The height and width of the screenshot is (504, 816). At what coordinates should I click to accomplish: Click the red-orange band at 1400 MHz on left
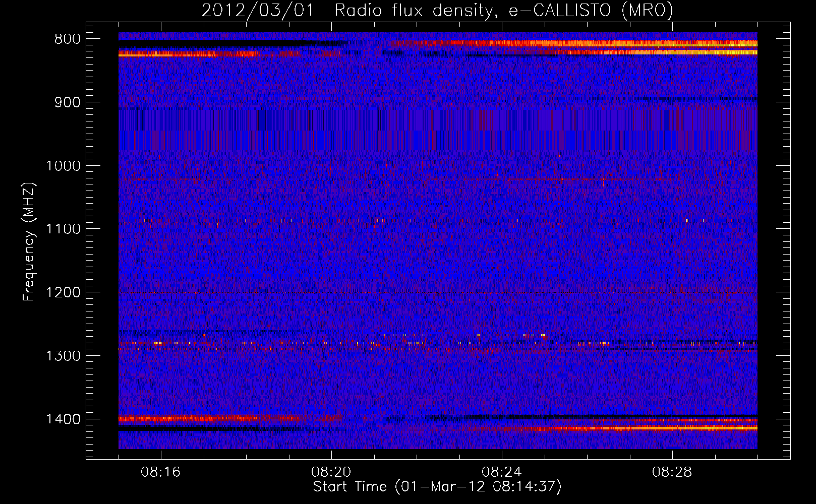point(202,418)
